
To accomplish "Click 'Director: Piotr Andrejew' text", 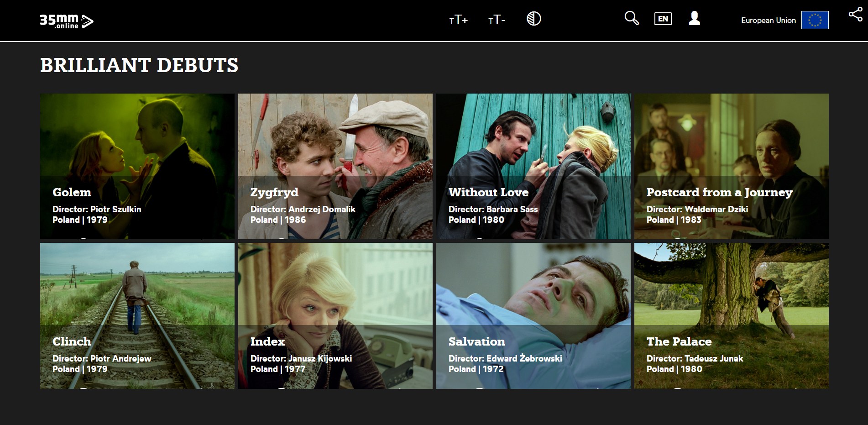I will coord(102,358).
